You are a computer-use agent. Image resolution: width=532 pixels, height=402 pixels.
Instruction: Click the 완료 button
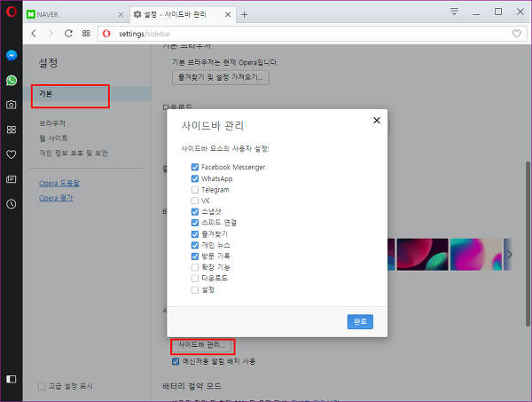(360, 321)
